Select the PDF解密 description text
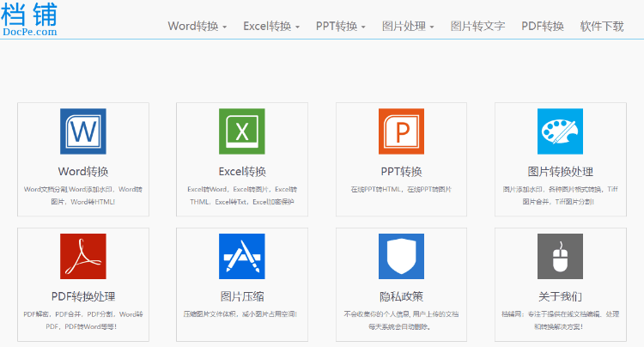 [x=83, y=320]
